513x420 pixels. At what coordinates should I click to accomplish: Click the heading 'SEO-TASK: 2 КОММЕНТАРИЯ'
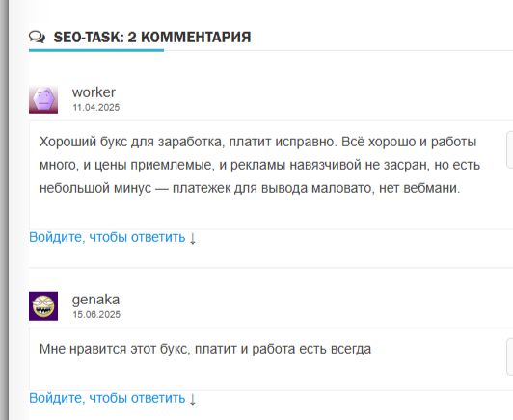point(152,37)
